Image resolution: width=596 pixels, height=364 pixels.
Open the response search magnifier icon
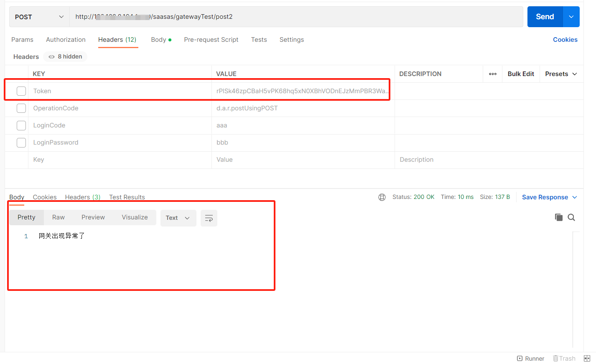tap(571, 217)
